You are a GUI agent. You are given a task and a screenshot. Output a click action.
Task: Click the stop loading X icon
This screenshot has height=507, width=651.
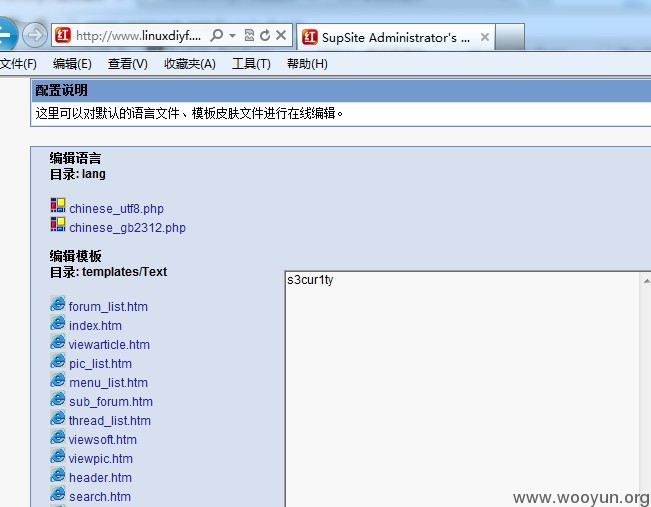pyautogui.click(x=281, y=35)
